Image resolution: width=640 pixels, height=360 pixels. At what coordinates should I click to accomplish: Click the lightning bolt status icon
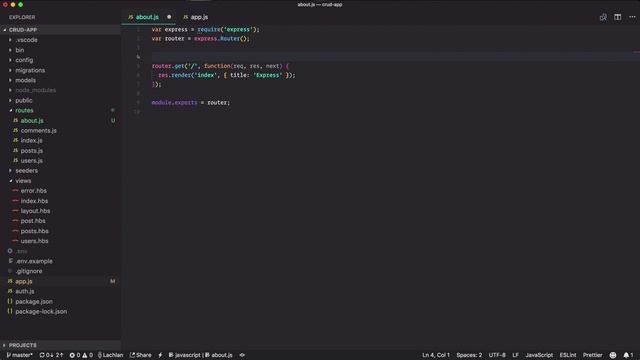(x=160, y=355)
